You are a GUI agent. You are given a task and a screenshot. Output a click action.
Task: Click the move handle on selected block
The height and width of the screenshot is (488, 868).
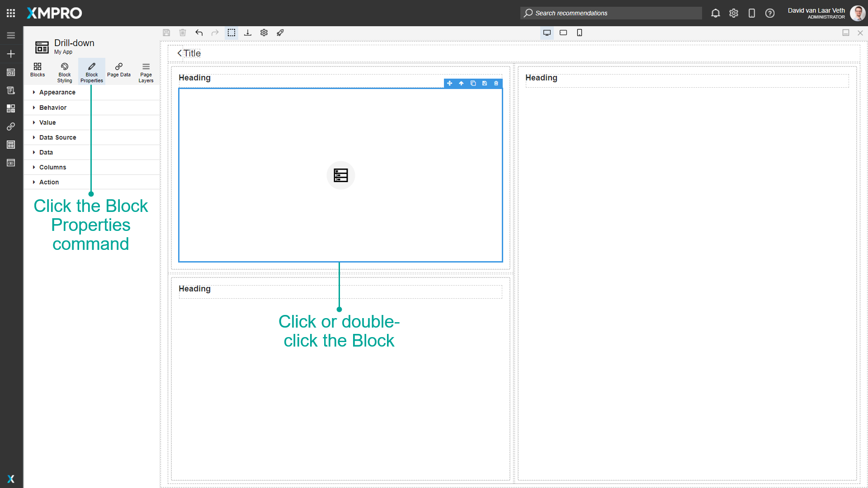[450, 83]
